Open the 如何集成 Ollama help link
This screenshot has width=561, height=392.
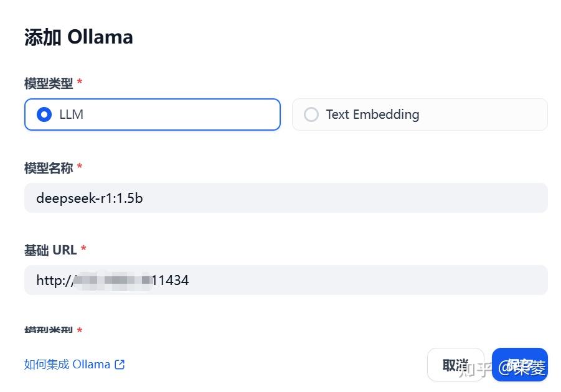67,365
